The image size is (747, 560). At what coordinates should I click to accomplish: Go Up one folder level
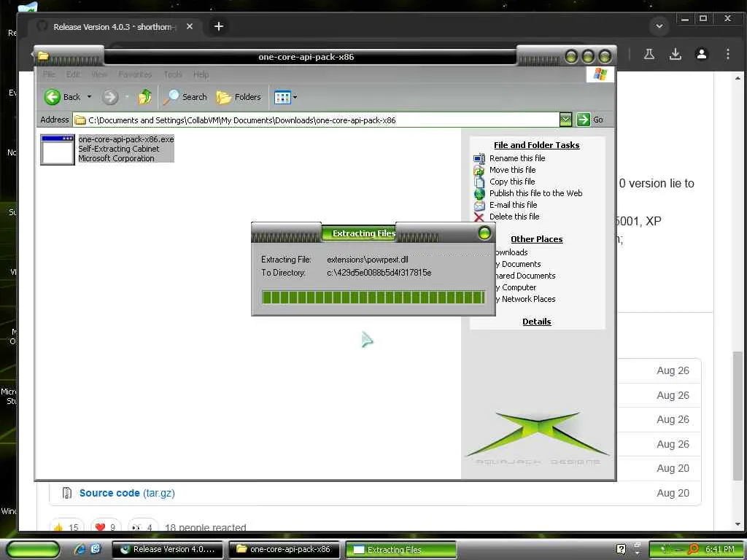(x=145, y=97)
